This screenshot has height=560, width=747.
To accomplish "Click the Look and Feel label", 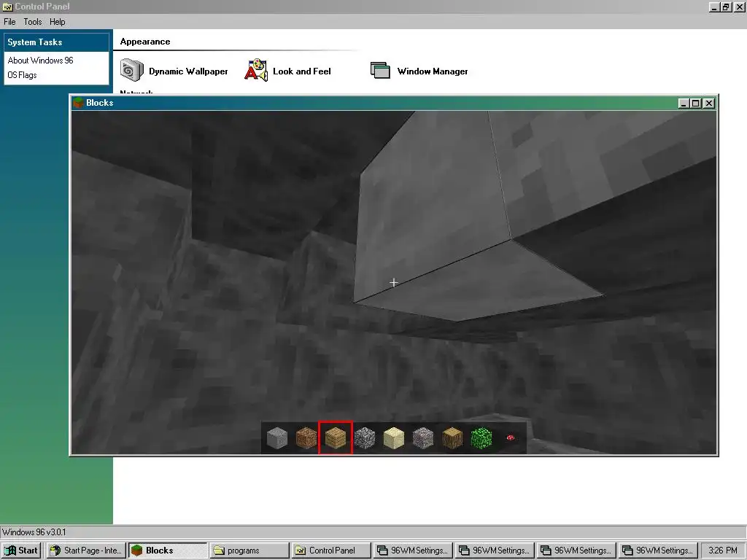I will point(301,71).
